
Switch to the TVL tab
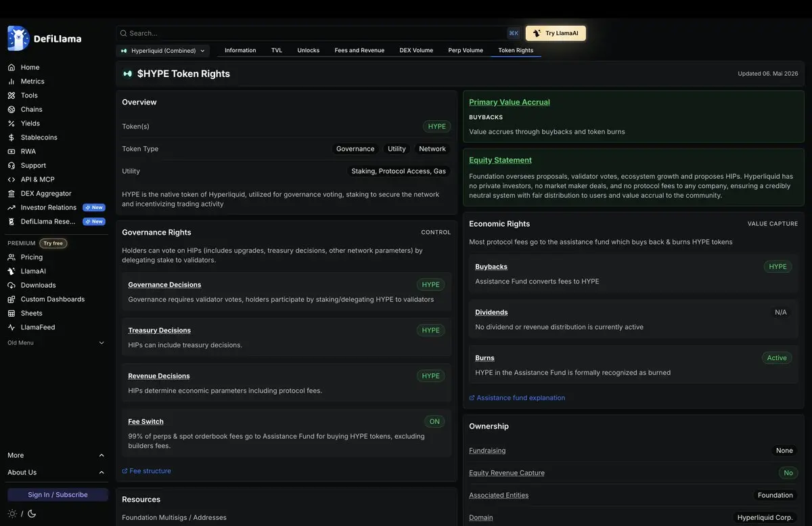coord(277,51)
